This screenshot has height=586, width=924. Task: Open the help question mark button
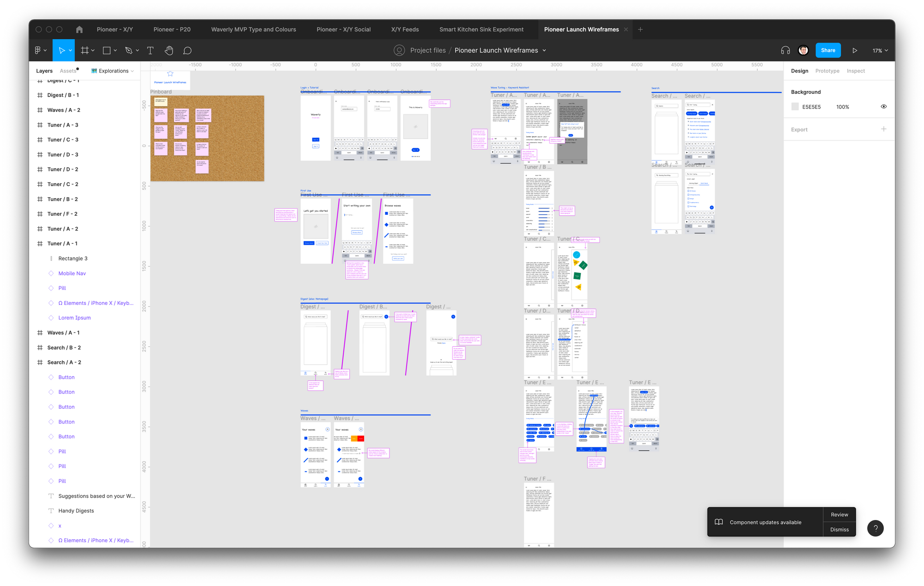[875, 528]
